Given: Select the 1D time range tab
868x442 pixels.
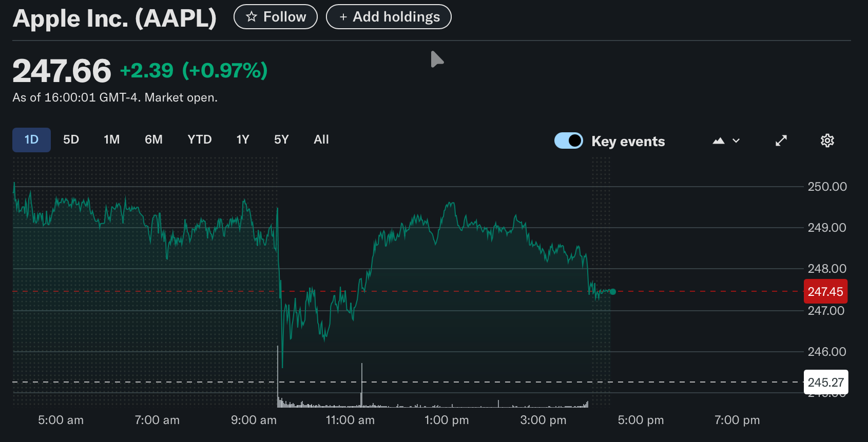Looking at the screenshot, I should 31,140.
